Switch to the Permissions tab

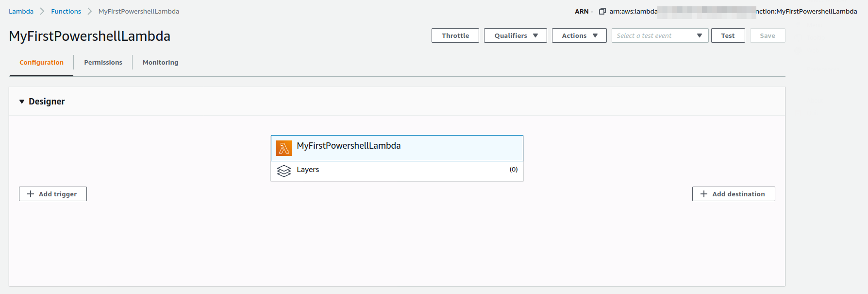[x=103, y=62]
